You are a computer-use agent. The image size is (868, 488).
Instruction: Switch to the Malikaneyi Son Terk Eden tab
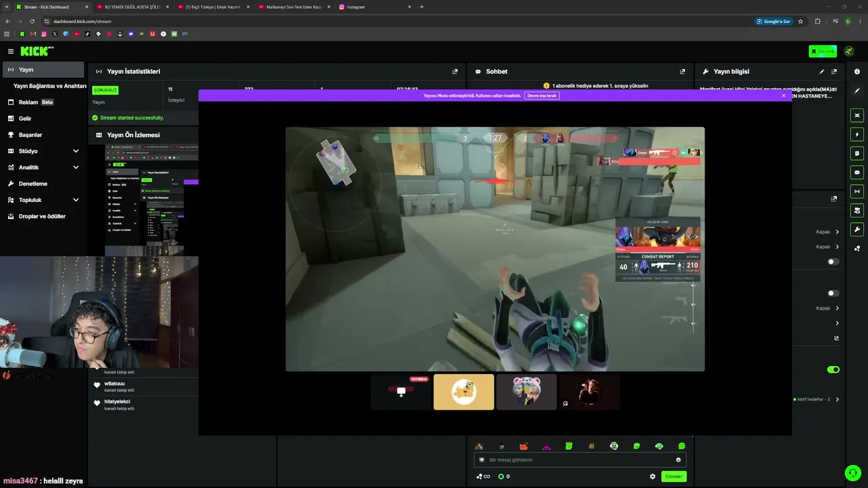click(x=294, y=7)
